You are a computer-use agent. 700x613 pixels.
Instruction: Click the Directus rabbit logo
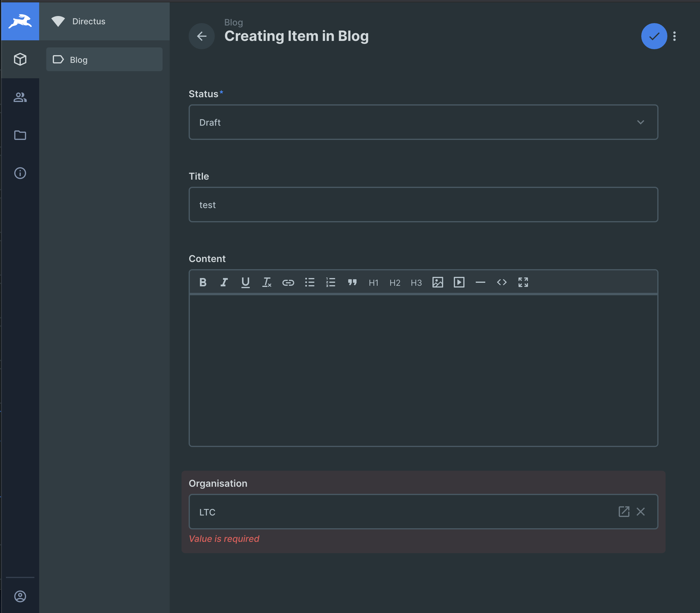(x=20, y=21)
